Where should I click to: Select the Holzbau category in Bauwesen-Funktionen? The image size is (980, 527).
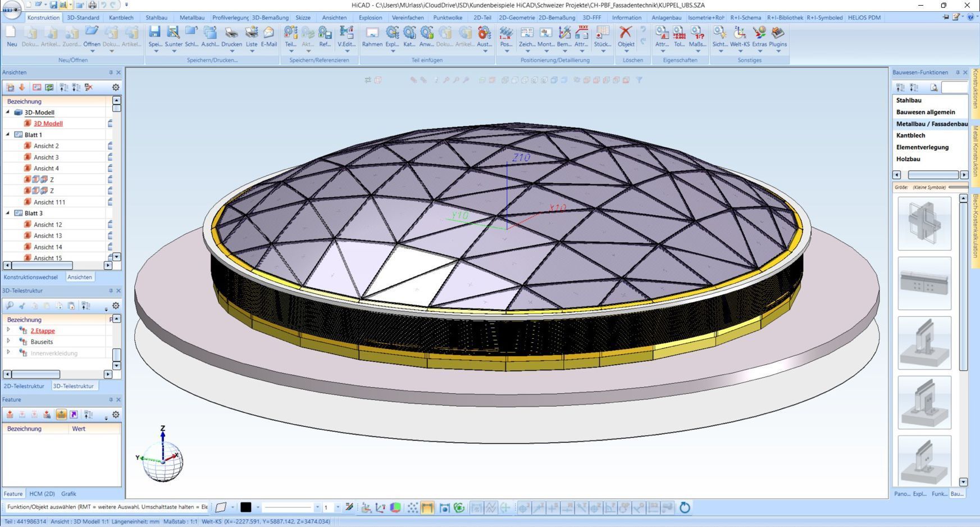pyautogui.click(x=908, y=159)
